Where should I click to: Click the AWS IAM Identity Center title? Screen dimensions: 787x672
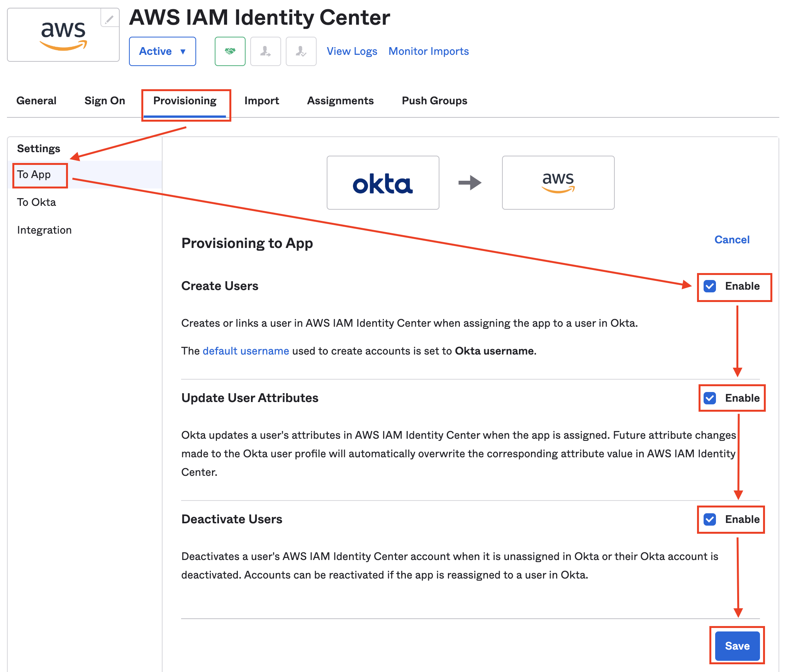(260, 18)
